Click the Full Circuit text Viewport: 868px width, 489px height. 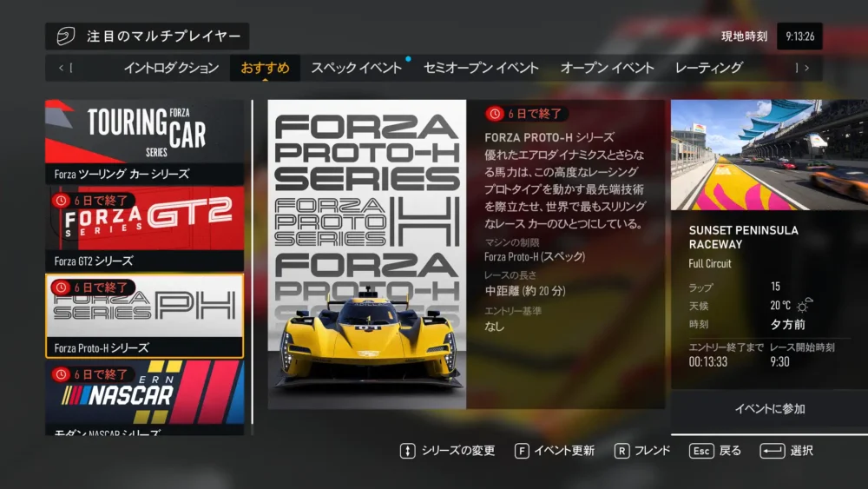pos(710,263)
